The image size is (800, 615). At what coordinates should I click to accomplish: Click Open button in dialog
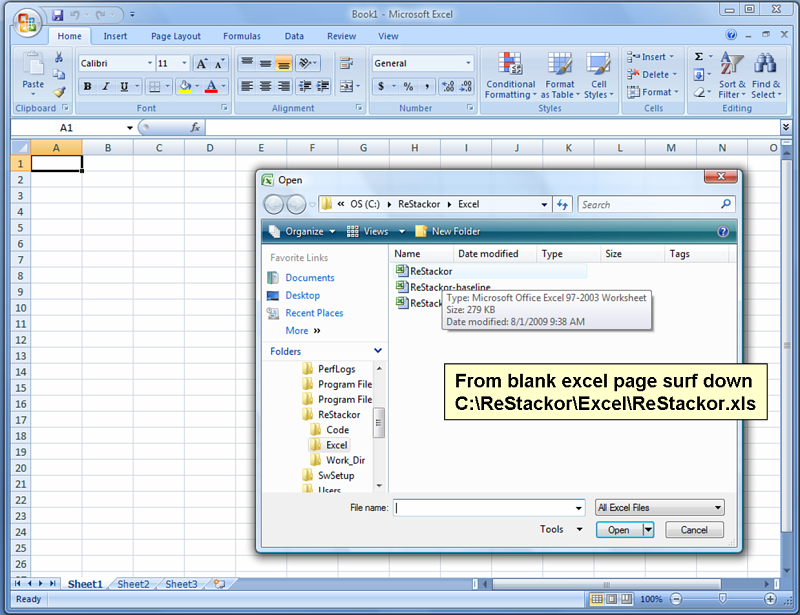coord(619,530)
